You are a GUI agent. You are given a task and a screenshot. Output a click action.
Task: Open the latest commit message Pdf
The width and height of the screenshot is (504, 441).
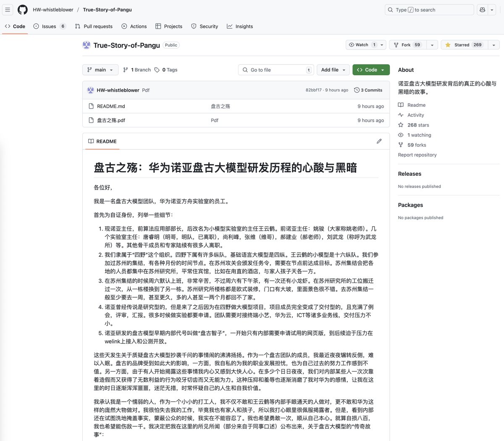click(146, 90)
